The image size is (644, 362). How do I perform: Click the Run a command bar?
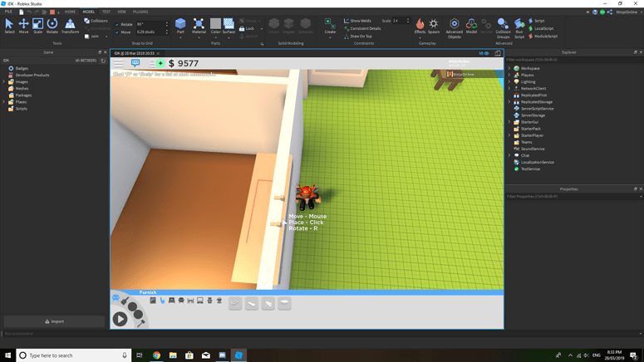pyautogui.click(x=321, y=334)
